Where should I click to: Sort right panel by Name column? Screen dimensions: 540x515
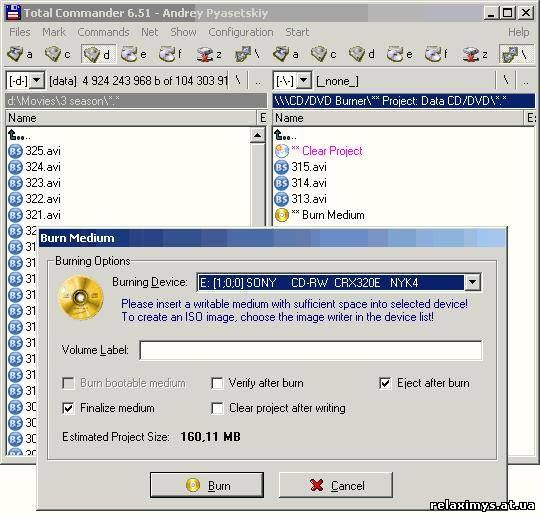pos(398,118)
